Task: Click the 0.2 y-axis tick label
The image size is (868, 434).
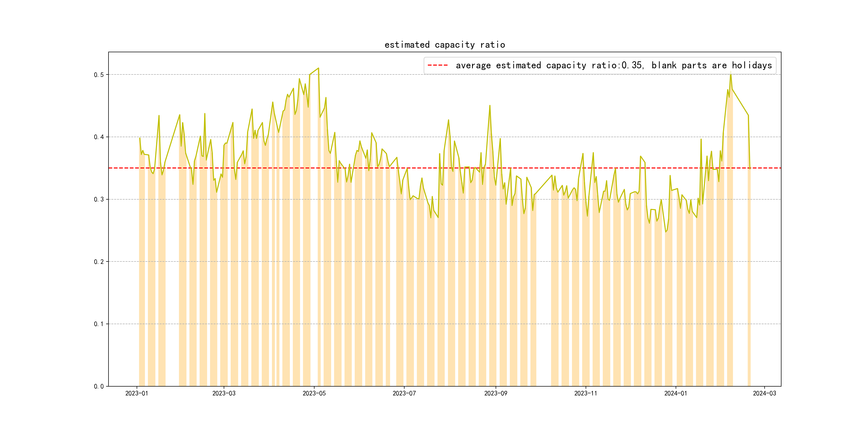Action: (99, 262)
